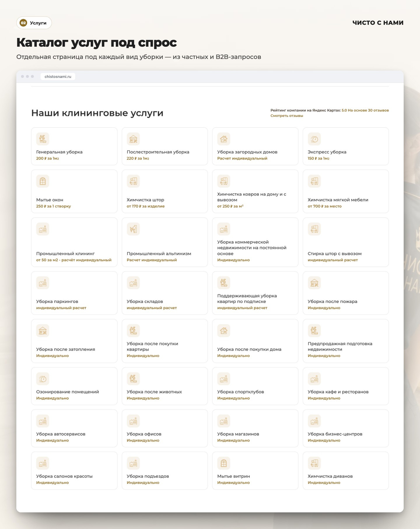The height and width of the screenshot is (529, 420).
Task: Go to the Уборка магазинов title
Action: click(x=238, y=434)
